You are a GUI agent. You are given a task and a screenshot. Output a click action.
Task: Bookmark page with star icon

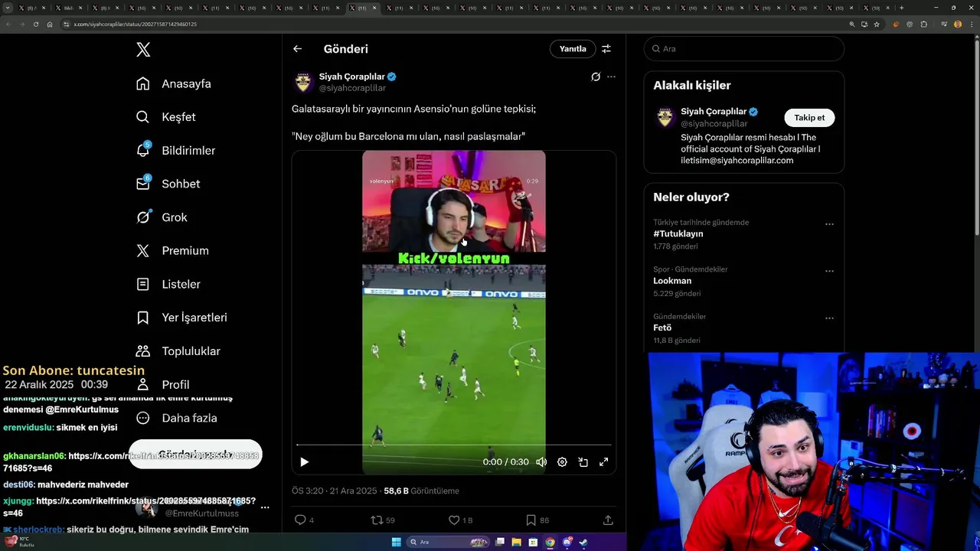(x=877, y=24)
